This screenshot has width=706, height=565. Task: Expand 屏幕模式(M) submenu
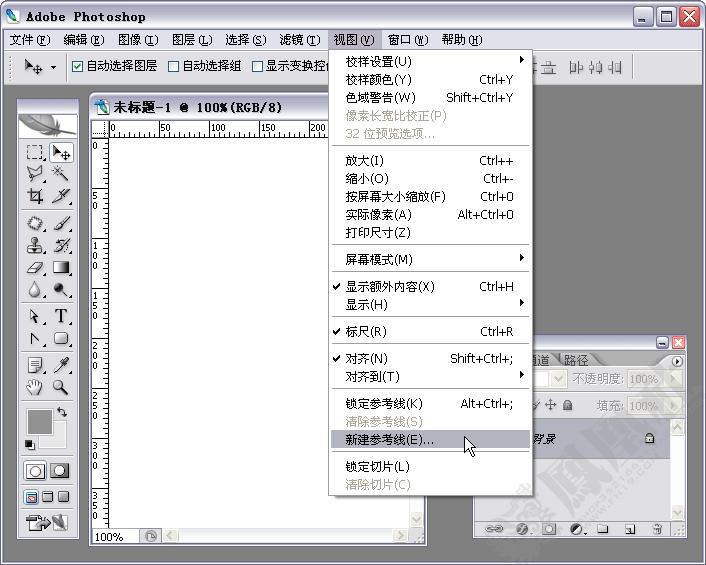tap(430, 260)
